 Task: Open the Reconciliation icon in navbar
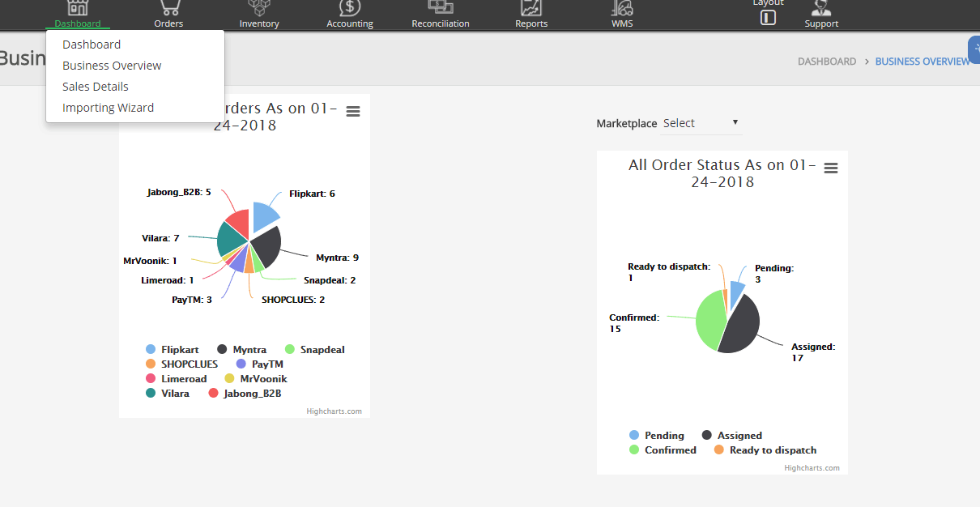(441, 7)
